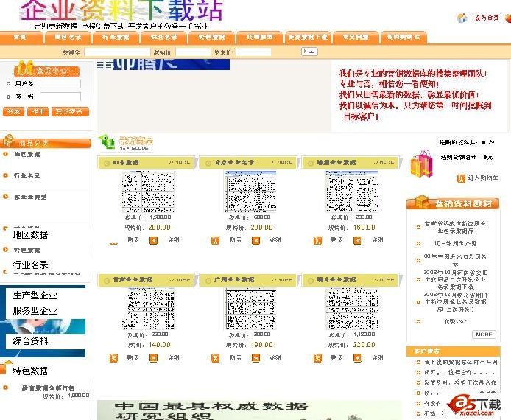Open the 行业数据 navigation tab
511x420 pixels.
click(116, 37)
